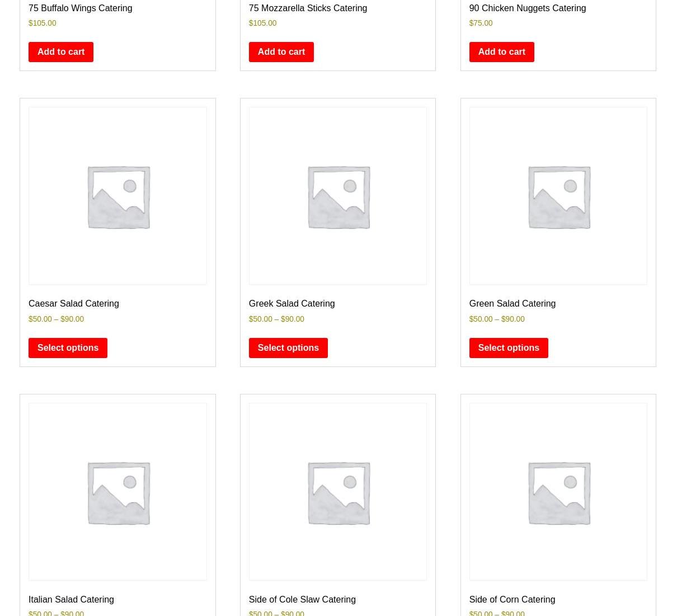677x616 pixels.
Task: Open the Caesar Salad Catering title link
Action: point(73,304)
